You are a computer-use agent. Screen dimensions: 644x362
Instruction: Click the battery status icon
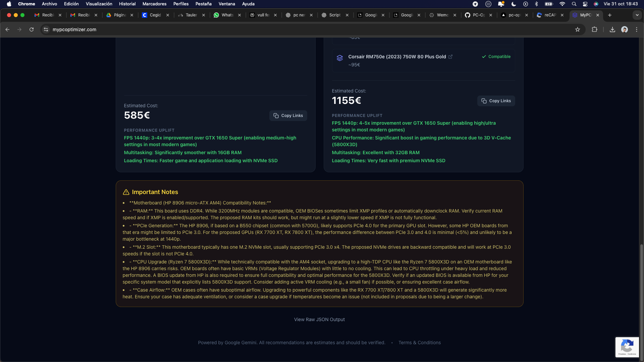coord(549,4)
